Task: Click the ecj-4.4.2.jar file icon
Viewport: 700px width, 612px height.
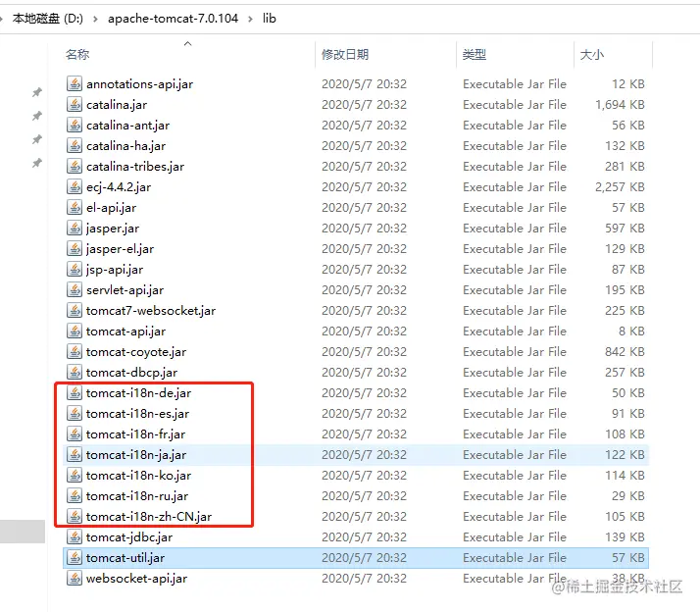Action: coord(75,186)
